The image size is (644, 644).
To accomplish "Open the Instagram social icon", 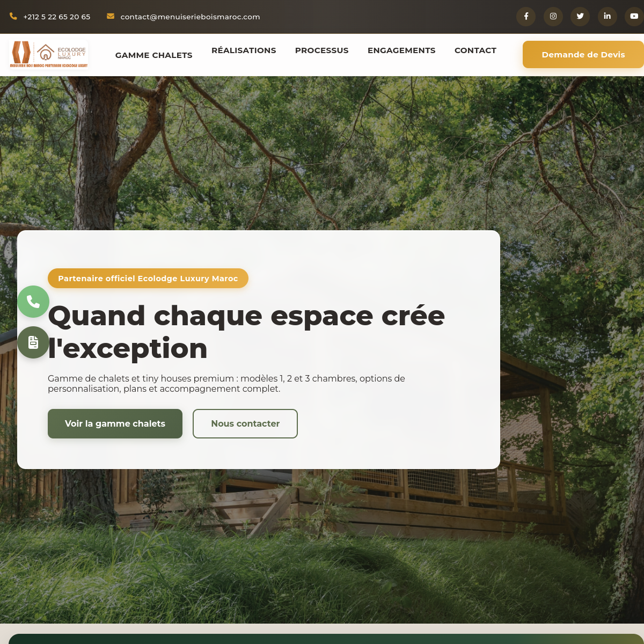I will pos(553,16).
